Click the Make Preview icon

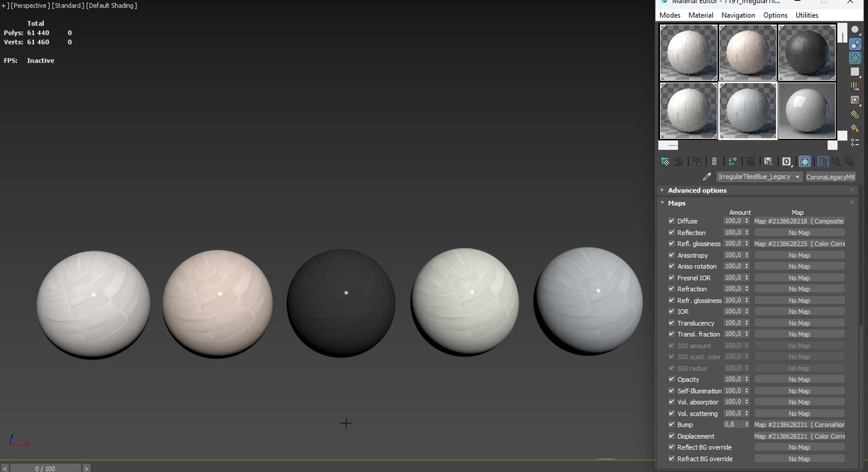click(855, 100)
